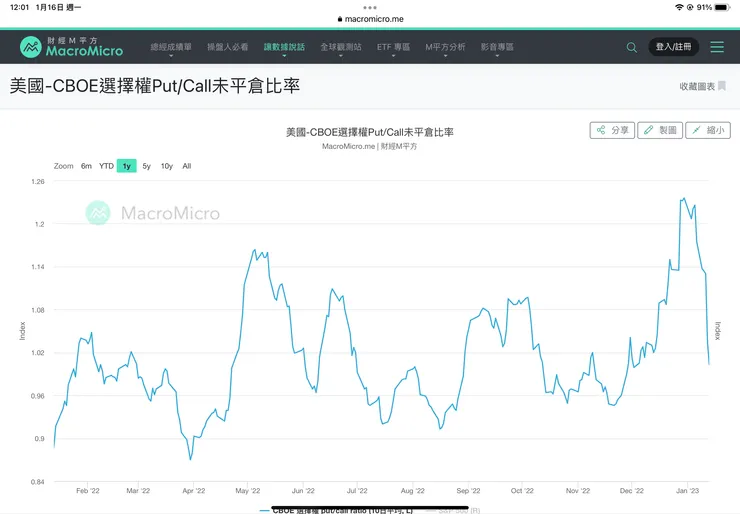Viewport: 740px width, 514px height.
Task: Click the Oct '22 axis label
Action: pyautogui.click(x=522, y=491)
